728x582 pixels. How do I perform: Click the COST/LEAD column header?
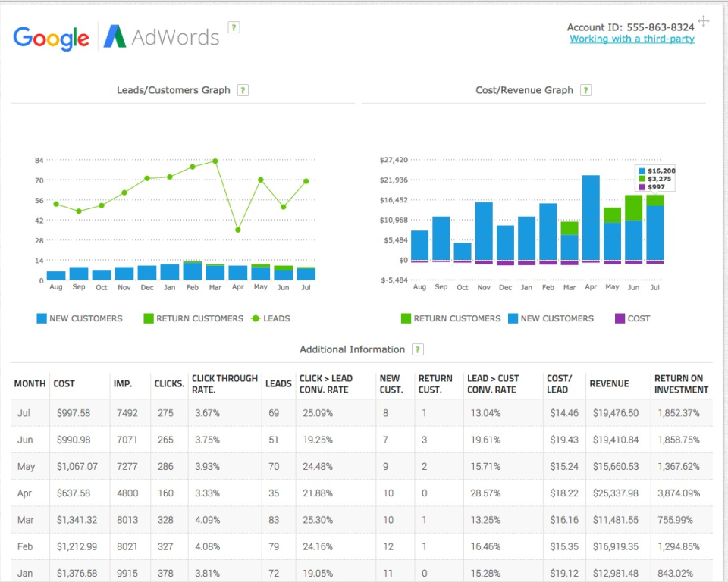pos(560,383)
